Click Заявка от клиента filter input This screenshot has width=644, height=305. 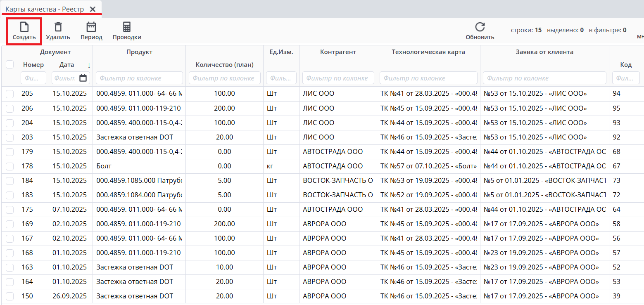point(544,78)
